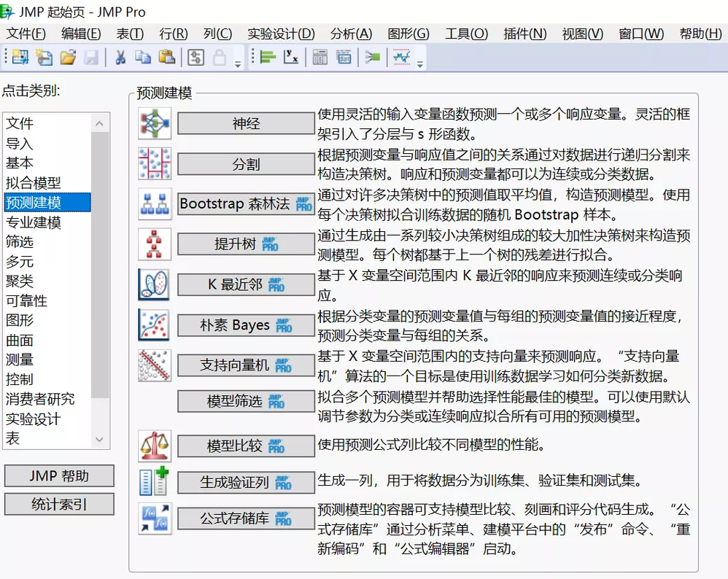Click the 统计索引 button
This screenshot has height=579, width=728.
pos(58,503)
